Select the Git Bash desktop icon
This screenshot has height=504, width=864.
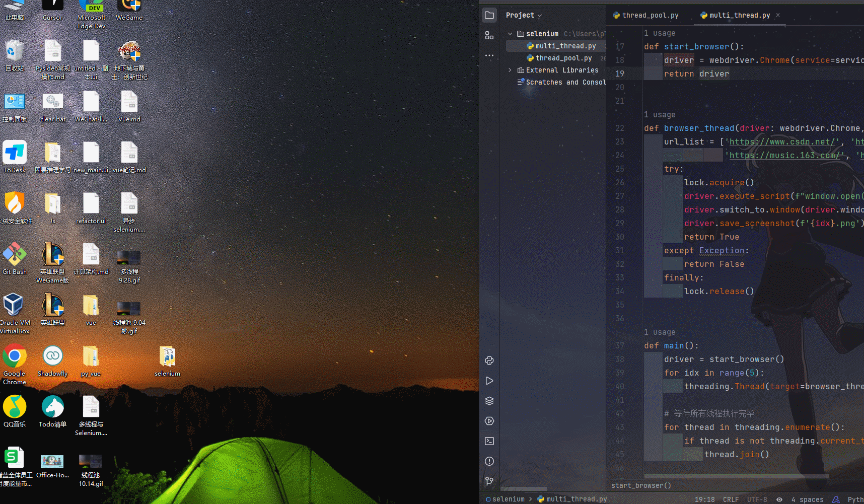tap(15, 259)
